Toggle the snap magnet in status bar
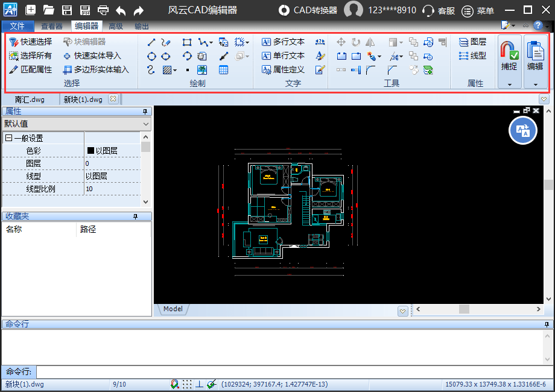This screenshot has width=555, height=392. pos(175,384)
